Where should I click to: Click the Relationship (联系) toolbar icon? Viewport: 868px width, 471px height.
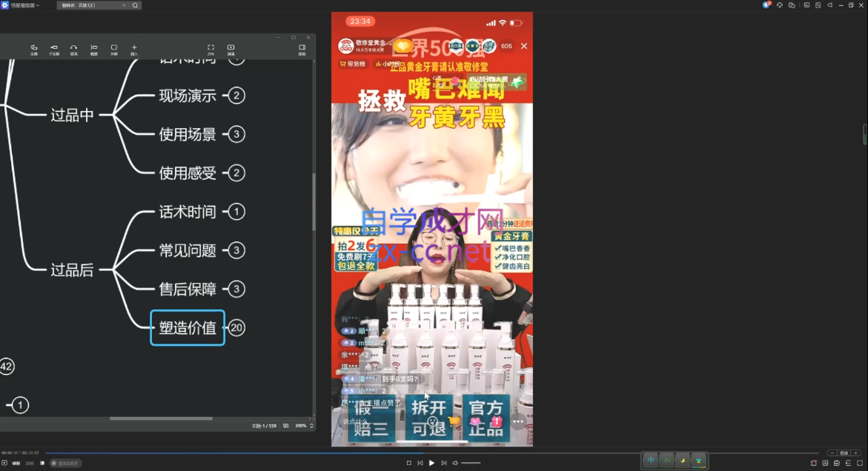tap(73, 50)
